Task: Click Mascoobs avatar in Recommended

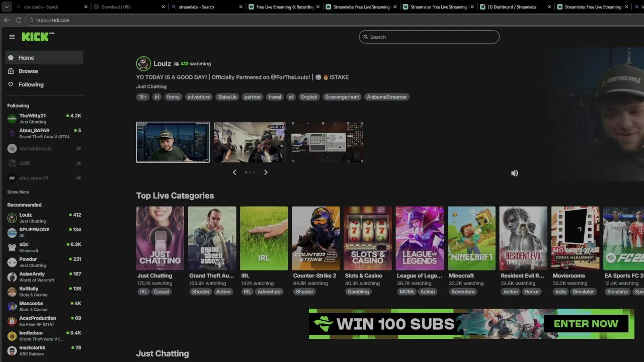Action: pos(12,306)
